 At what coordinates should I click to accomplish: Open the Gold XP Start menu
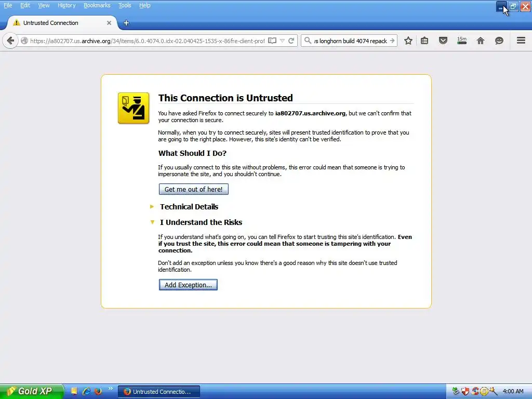(32, 391)
